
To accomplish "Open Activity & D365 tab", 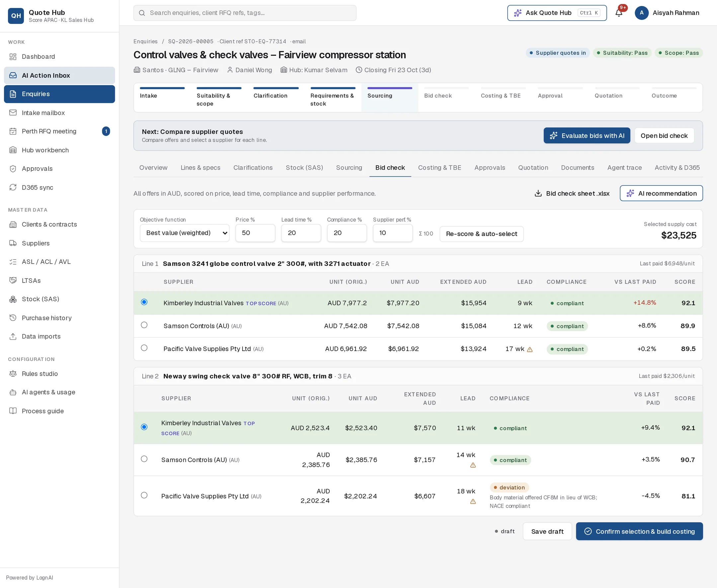I will (x=677, y=168).
